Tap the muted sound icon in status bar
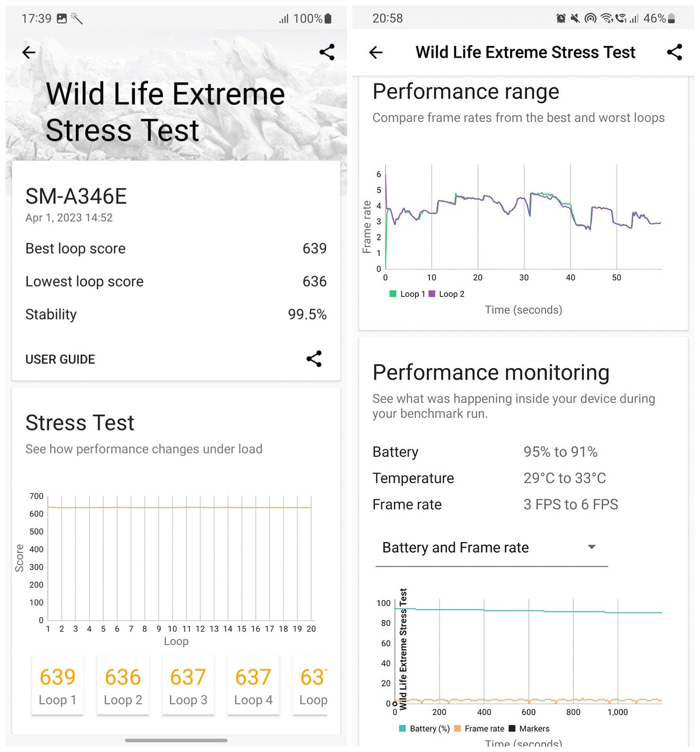This screenshot has height=752, width=700. pyautogui.click(x=575, y=19)
